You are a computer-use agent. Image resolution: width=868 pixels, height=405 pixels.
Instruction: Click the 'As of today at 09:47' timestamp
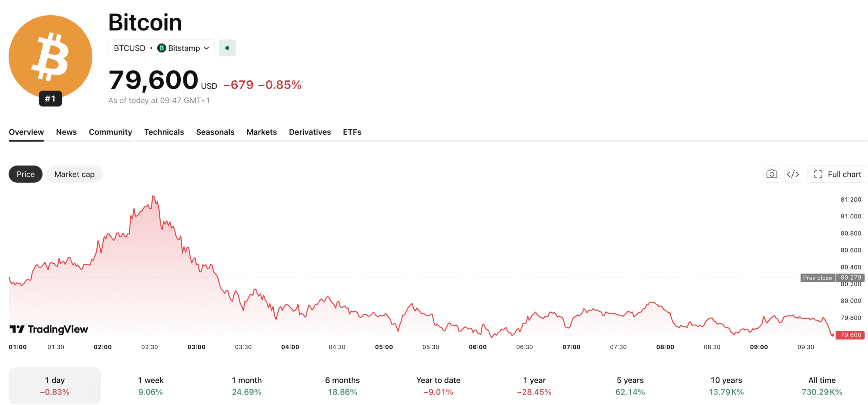coord(159,100)
